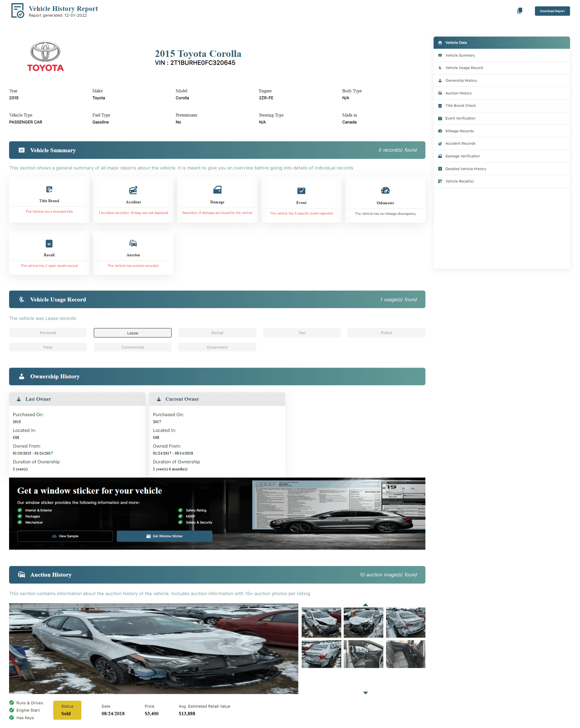Open Ownership History in sidebar
This screenshot has width=580, height=728.
[461, 80]
